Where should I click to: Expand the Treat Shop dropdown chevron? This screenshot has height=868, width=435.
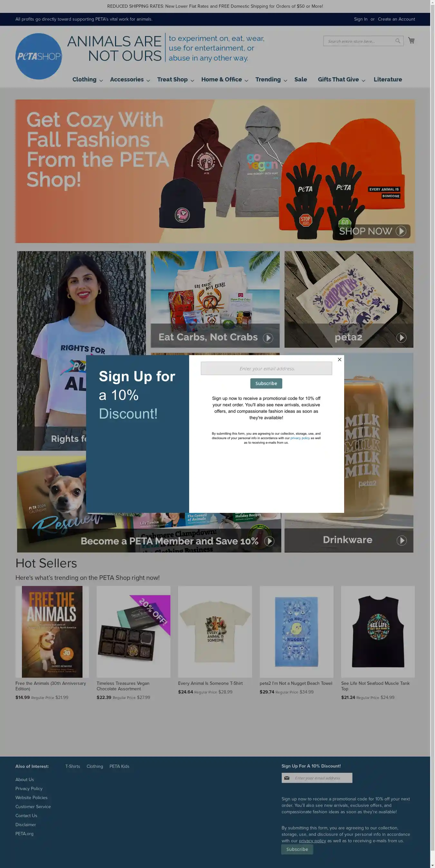click(x=192, y=80)
